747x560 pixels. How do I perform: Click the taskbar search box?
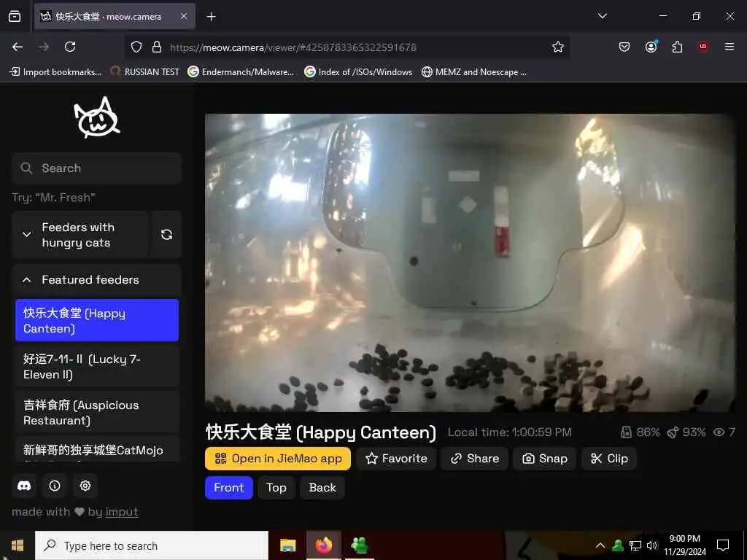[x=152, y=545]
